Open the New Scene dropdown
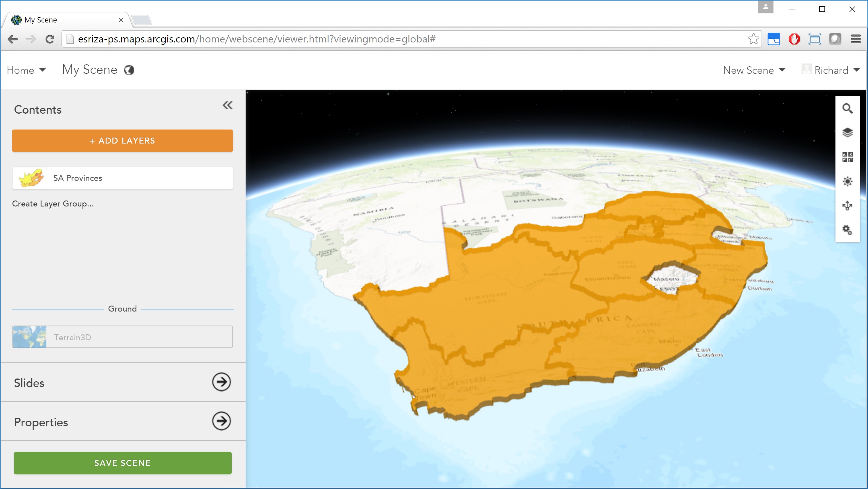The image size is (868, 489). [754, 70]
